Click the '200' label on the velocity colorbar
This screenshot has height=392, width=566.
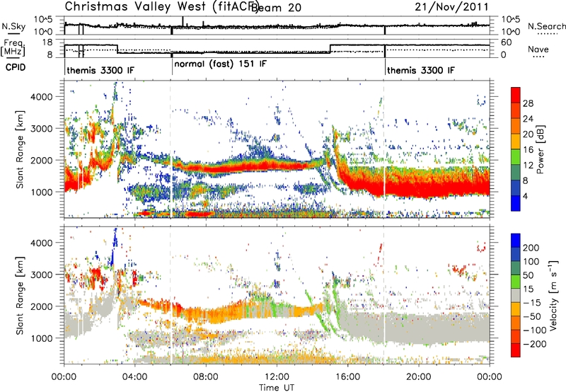(x=531, y=248)
